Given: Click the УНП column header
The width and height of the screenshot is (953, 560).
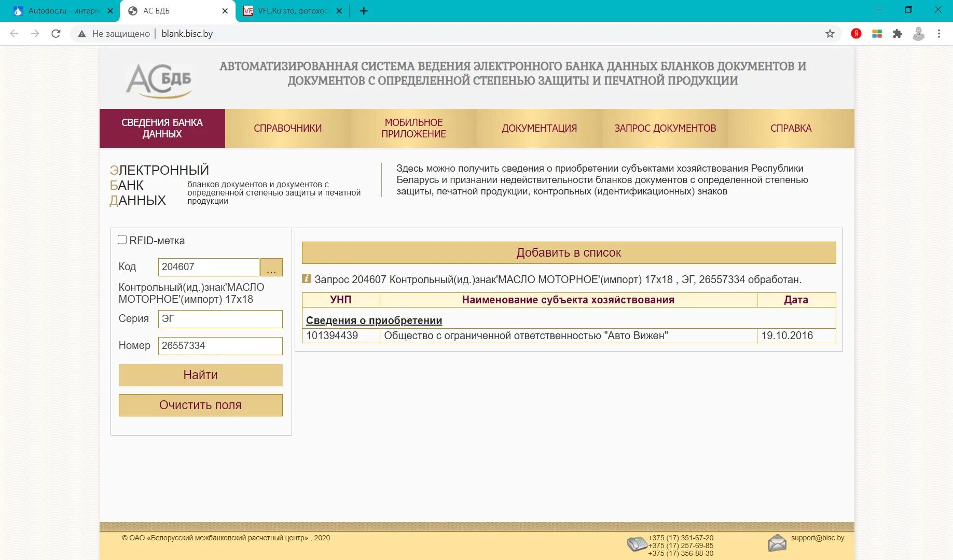Looking at the screenshot, I should click(341, 300).
